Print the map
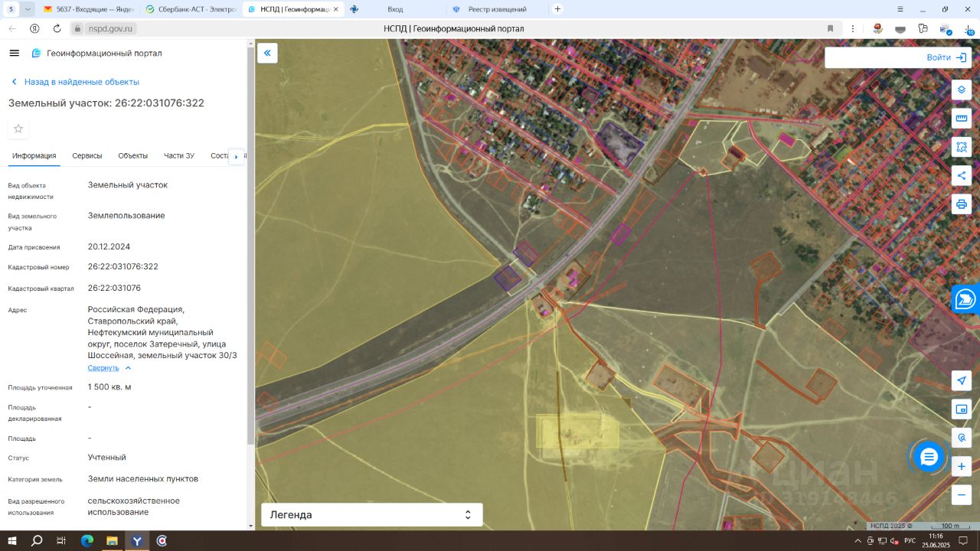The height and width of the screenshot is (551, 980). coord(962,204)
